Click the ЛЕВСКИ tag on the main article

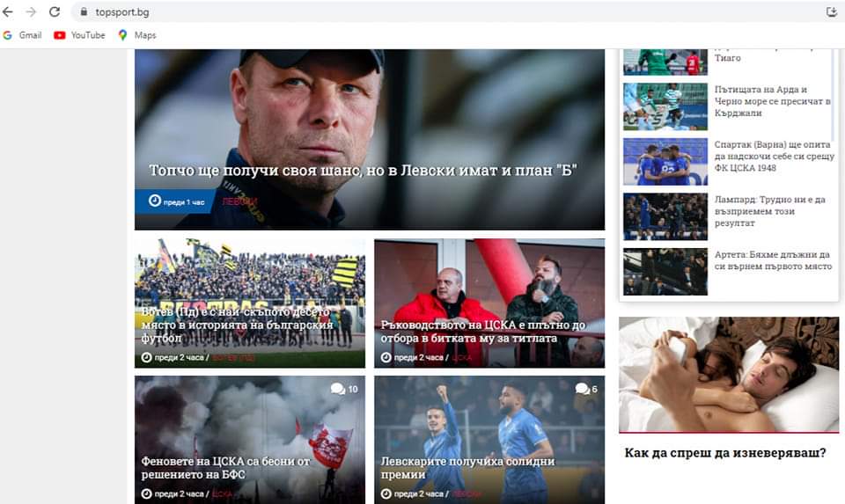[x=239, y=202]
